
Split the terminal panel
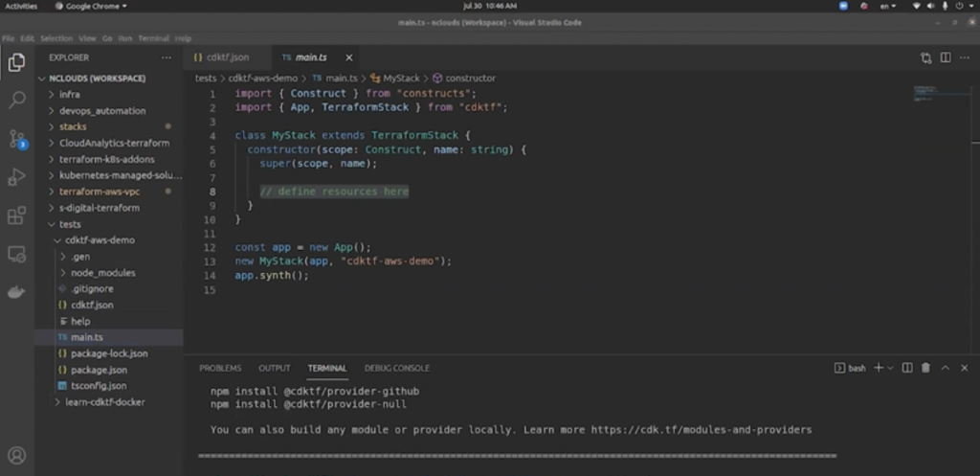(907, 368)
